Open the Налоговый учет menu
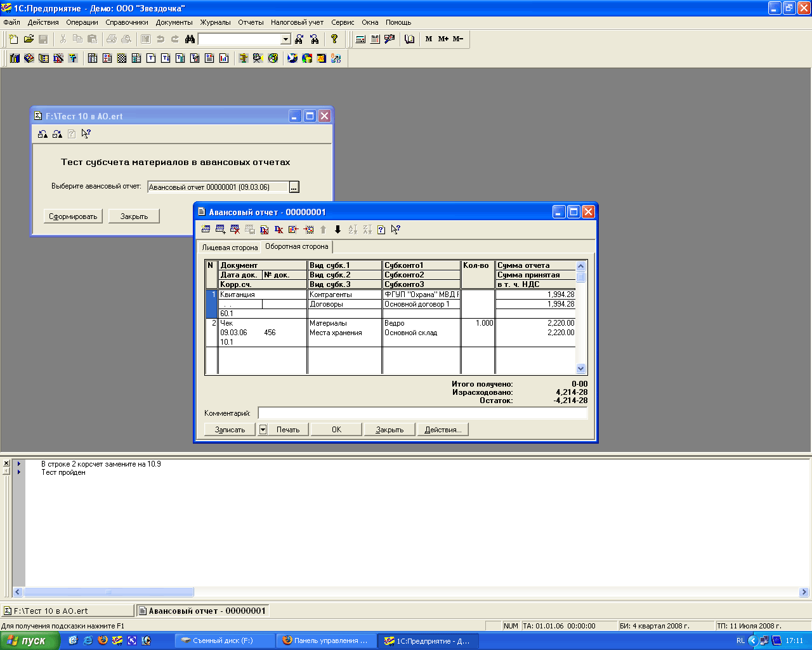 [x=297, y=22]
